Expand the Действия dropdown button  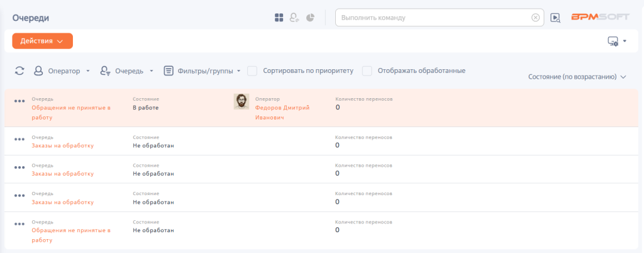[42, 41]
